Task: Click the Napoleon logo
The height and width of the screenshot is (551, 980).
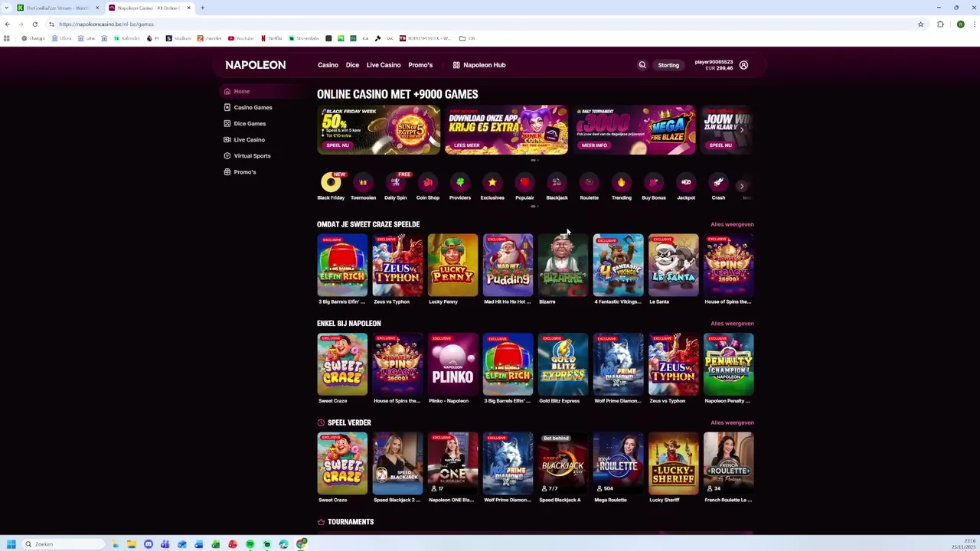Action: coord(256,65)
